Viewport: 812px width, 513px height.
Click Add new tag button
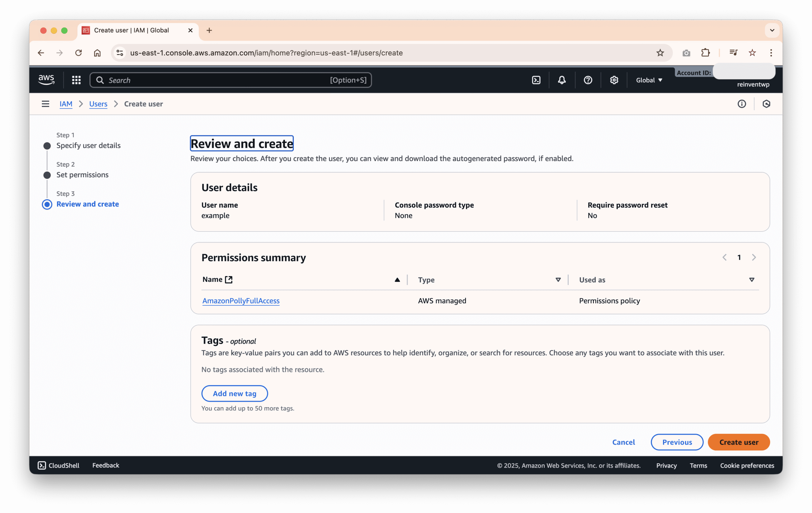[234, 393]
